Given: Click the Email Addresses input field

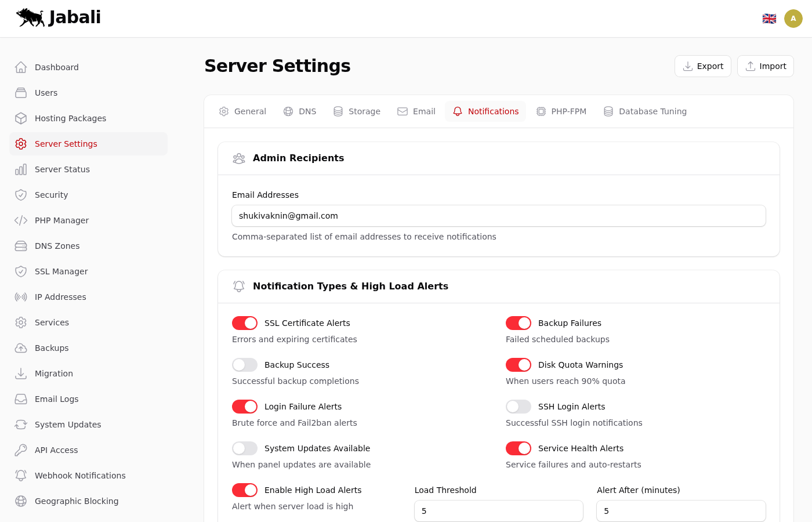Looking at the screenshot, I should pyautogui.click(x=498, y=216).
